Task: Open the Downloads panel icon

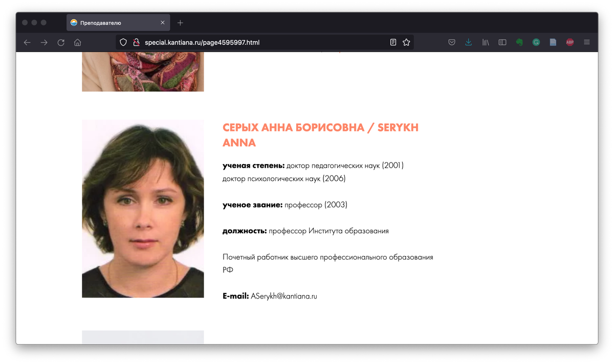Action: tap(468, 42)
